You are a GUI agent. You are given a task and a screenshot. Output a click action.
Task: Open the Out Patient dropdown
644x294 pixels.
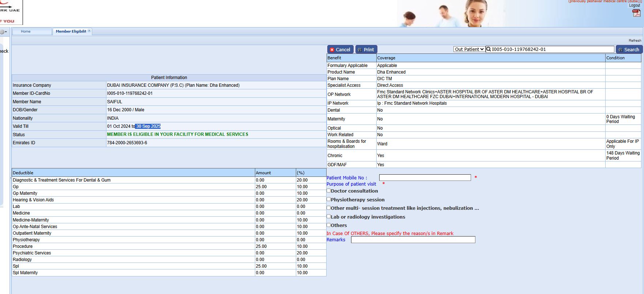469,49
